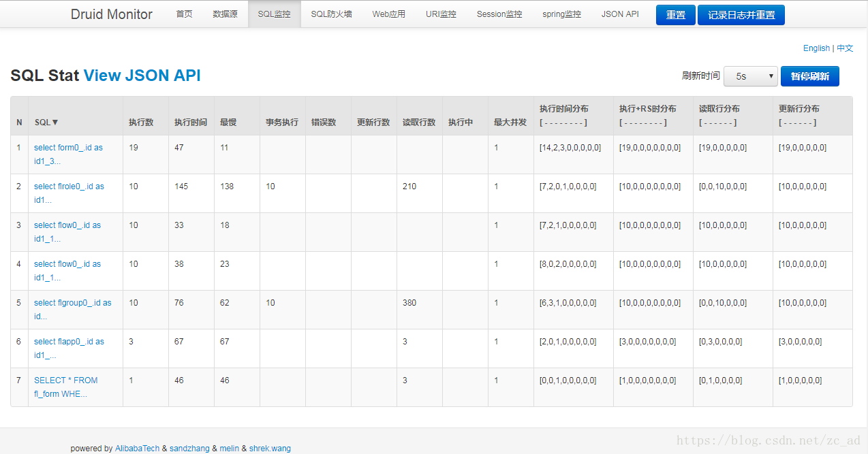Click distribution '[14,2,3,0,0,0,0,0]' cell
This screenshot has height=454, width=868.
click(x=570, y=148)
